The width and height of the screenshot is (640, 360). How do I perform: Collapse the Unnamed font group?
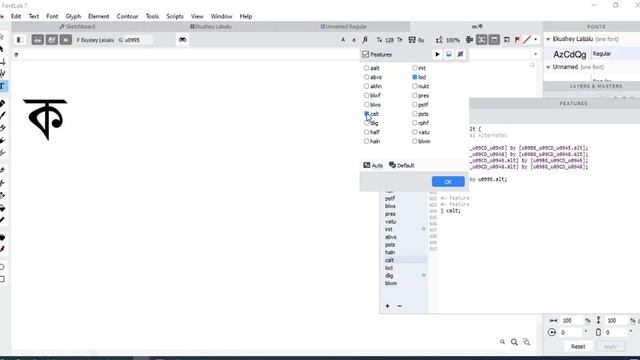tap(548, 67)
